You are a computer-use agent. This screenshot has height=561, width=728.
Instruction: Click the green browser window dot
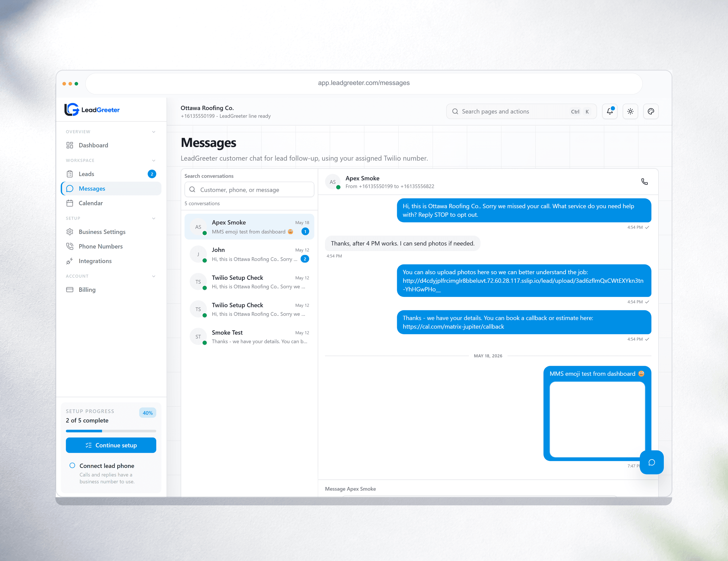(76, 84)
